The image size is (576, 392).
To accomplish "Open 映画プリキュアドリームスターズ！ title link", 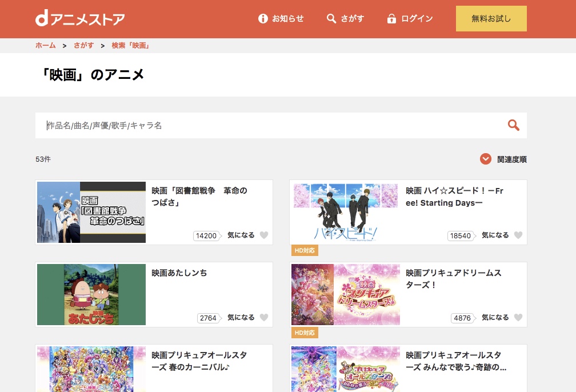I will click(454, 279).
